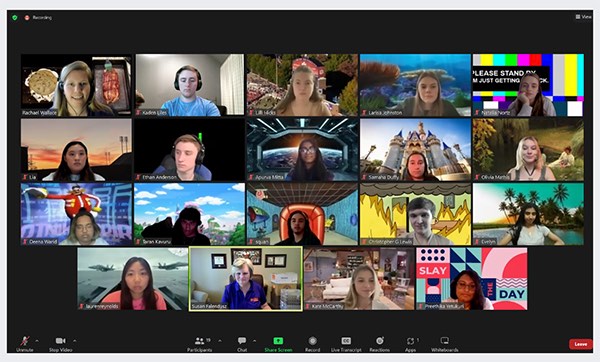Click the 'Kate McCarthy' name label
This screenshot has height=362, width=600.
click(328, 307)
